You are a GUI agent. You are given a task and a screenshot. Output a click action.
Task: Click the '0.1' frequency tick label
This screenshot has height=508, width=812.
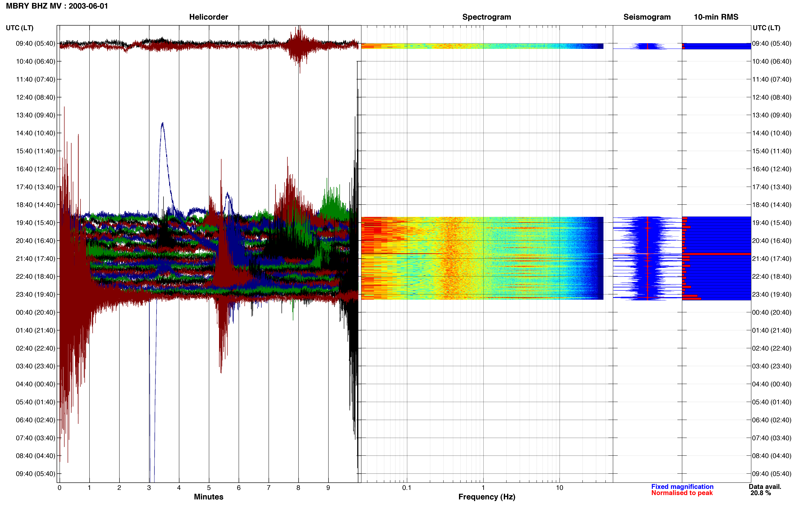407,488
